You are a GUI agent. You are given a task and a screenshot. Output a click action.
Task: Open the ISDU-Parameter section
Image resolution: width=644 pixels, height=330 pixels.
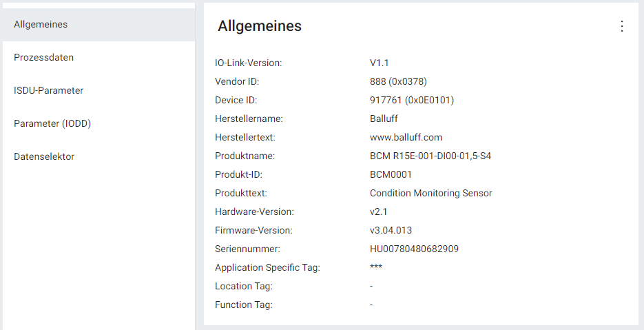(x=48, y=91)
